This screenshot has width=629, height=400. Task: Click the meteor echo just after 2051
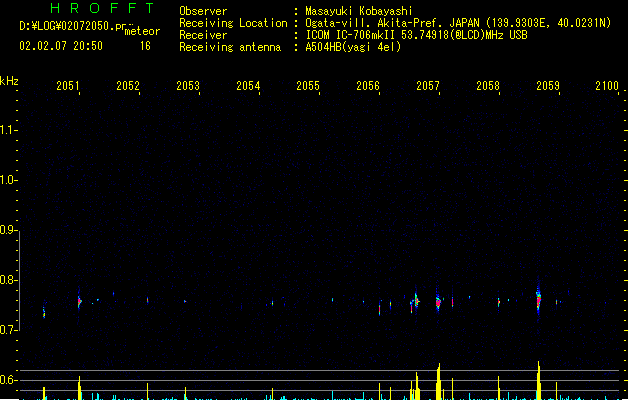coord(79,301)
